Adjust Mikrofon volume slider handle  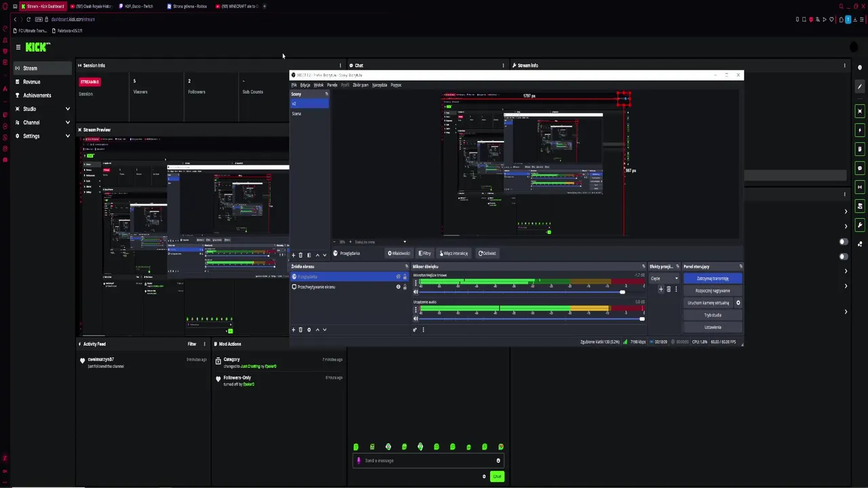tap(623, 292)
